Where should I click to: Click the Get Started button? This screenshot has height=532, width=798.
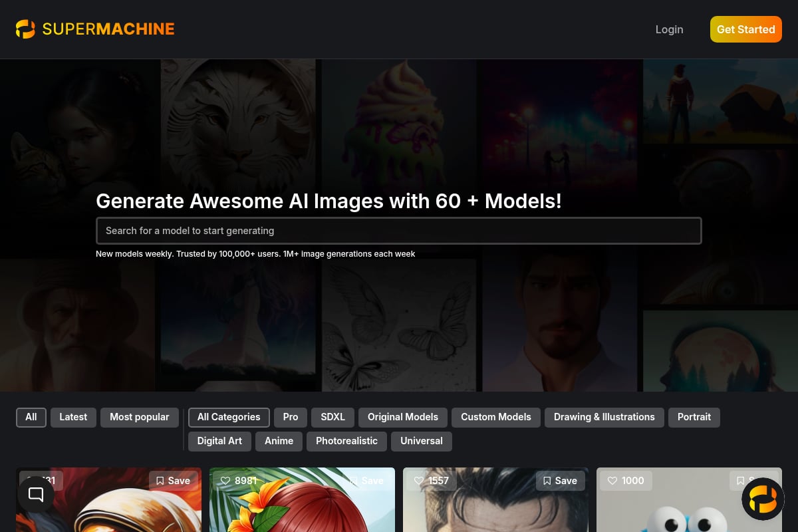746,29
